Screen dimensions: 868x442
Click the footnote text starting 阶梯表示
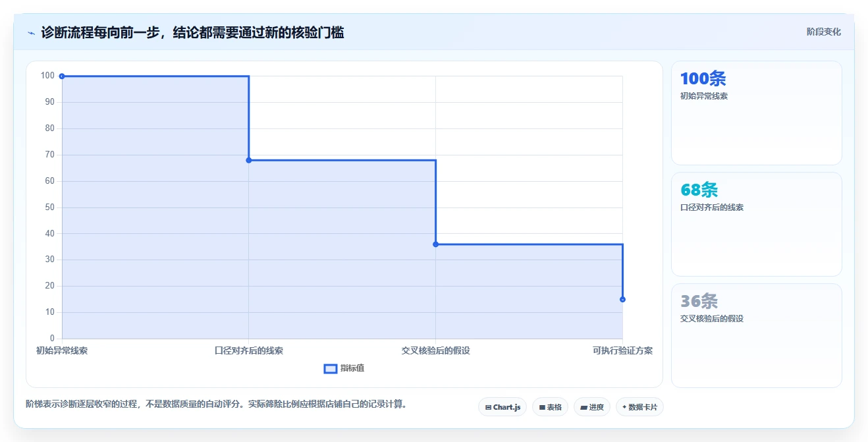pyautogui.click(x=216, y=404)
